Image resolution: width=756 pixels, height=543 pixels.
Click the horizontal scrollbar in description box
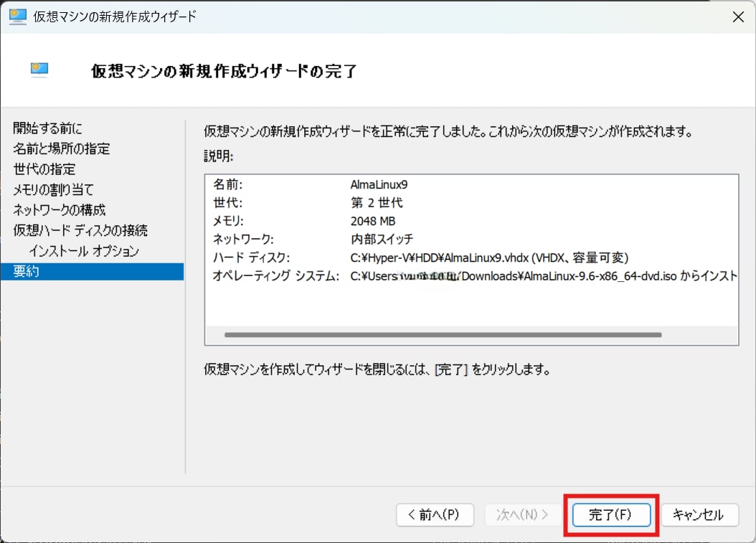442,334
